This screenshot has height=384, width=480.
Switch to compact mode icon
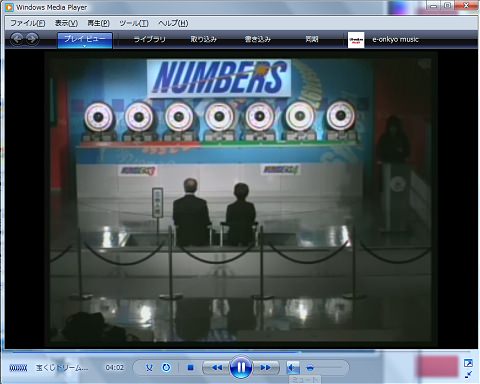468,374
